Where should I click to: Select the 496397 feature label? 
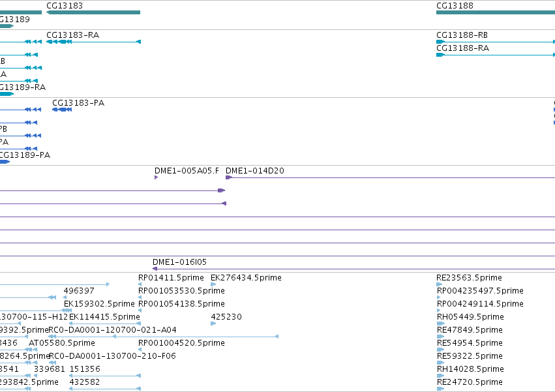[79, 291]
